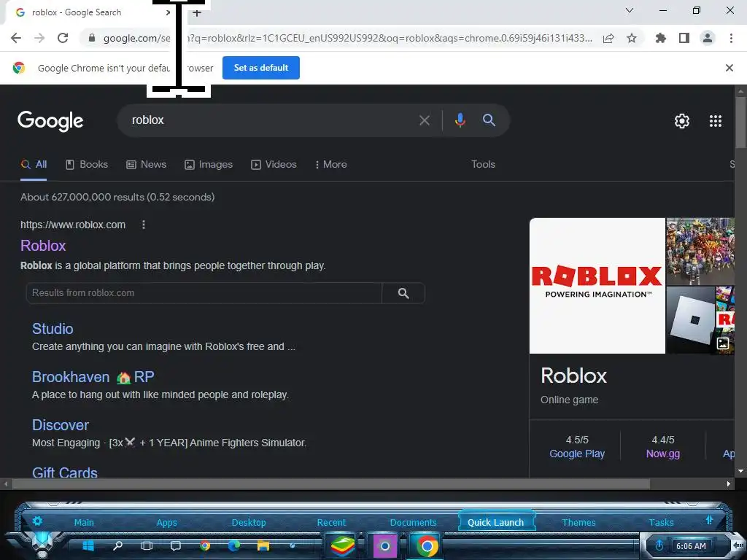Screen dimensions: 747x560
Task: Click the roblox search text field
Action: (x=267, y=120)
